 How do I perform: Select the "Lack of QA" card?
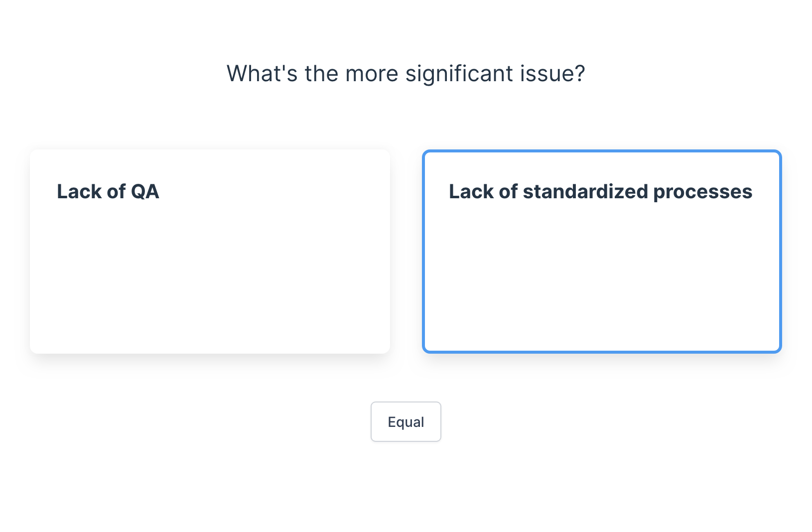tap(210, 252)
